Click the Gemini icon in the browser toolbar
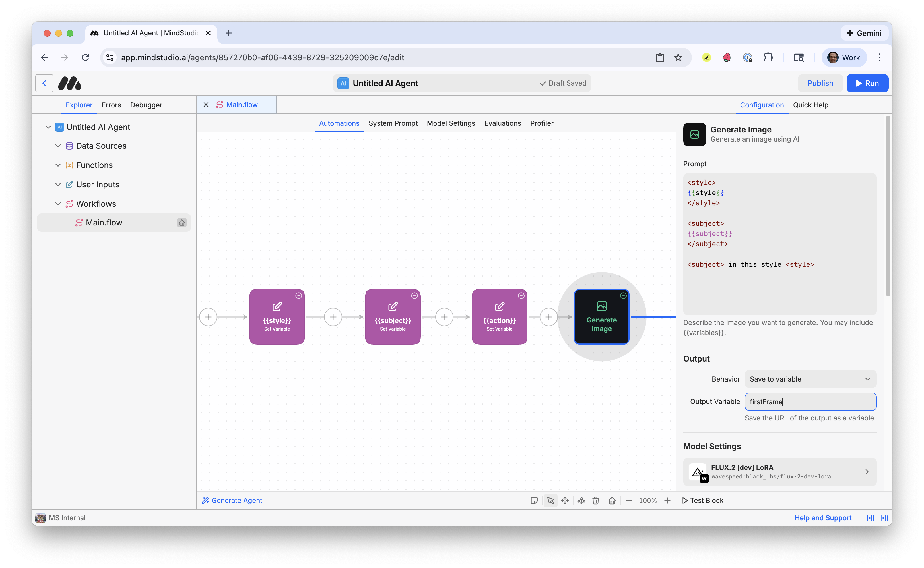The height and width of the screenshot is (568, 924). [x=864, y=33]
